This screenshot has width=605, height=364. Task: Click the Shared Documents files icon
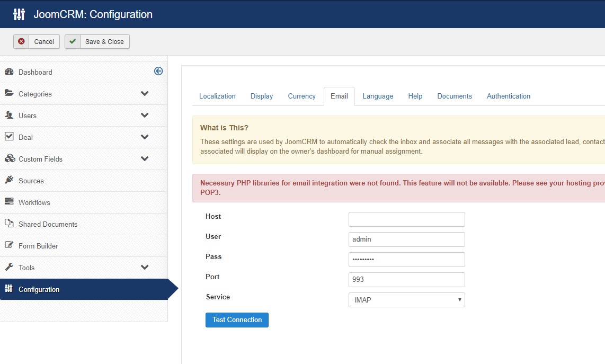coord(9,223)
